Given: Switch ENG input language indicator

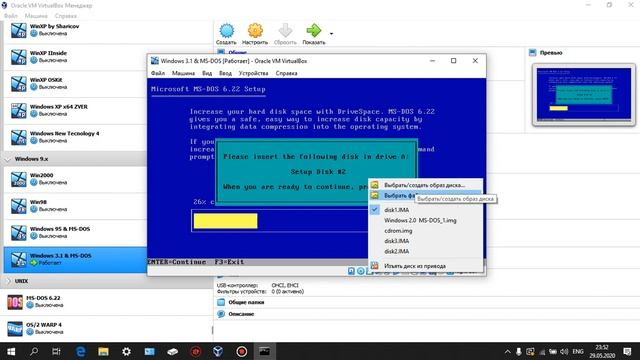Looking at the screenshot, I should coord(578,351).
